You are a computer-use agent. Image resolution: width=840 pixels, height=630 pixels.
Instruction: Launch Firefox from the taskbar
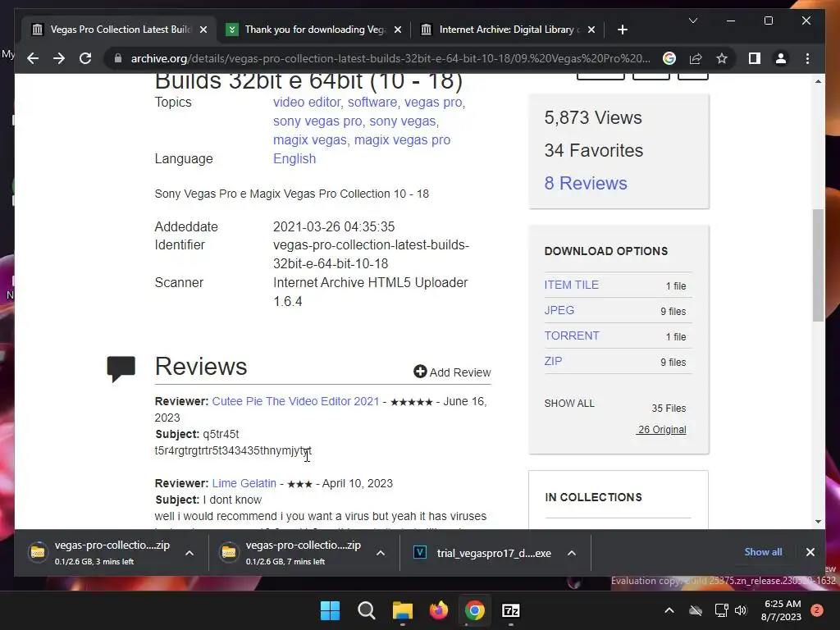[x=439, y=610]
